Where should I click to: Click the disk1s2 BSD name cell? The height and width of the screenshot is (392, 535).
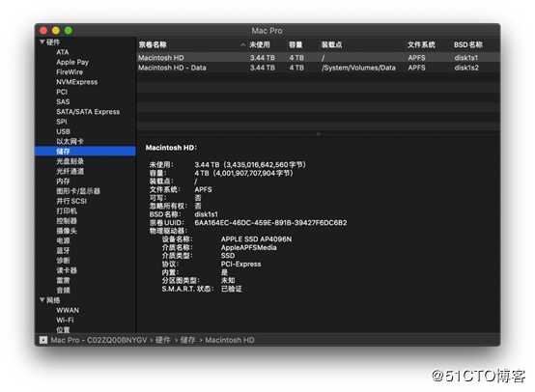tap(466, 68)
